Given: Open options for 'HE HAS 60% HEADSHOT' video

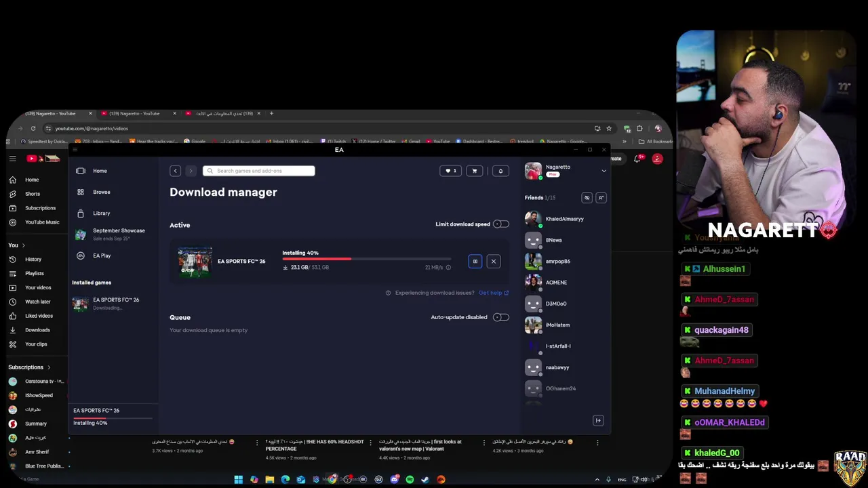Looking at the screenshot, I should click(x=370, y=443).
